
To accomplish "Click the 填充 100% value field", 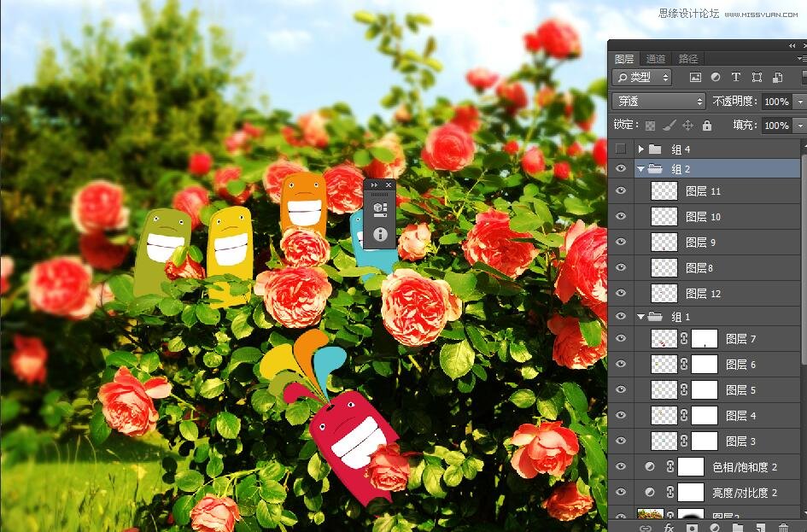I will (x=776, y=125).
